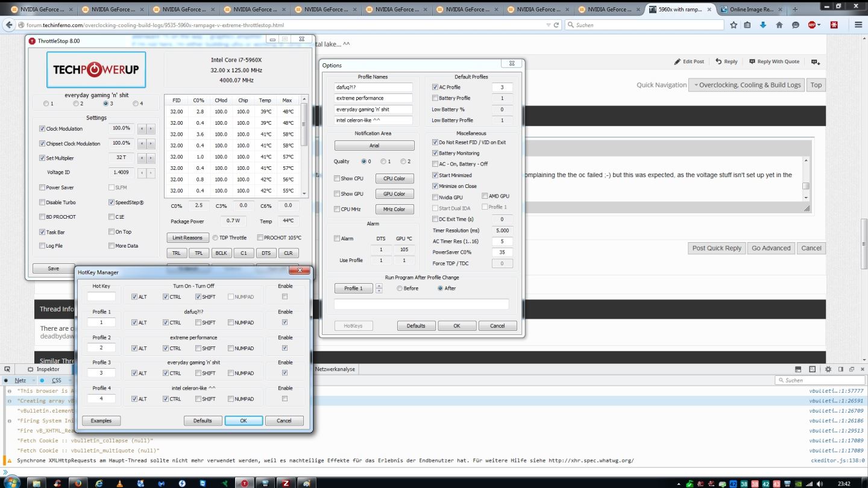Enable the Disable Turbo checkbox
The height and width of the screenshot is (488, 868).
click(x=42, y=202)
